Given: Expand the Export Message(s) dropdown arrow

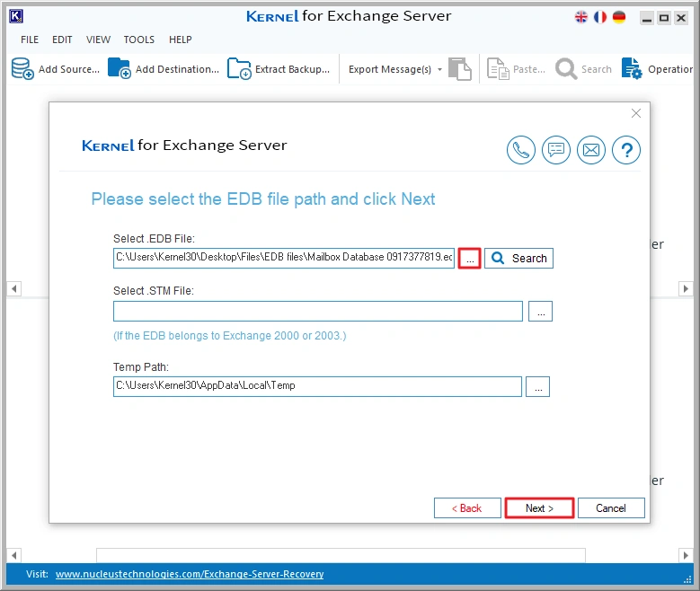Looking at the screenshot, I should (x=439, y=70).
